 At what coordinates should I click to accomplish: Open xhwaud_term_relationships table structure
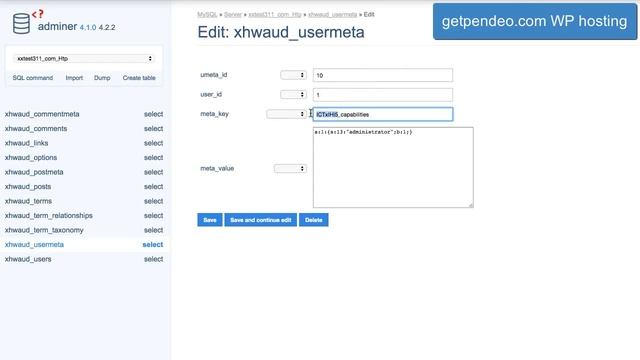coord(49,216)
